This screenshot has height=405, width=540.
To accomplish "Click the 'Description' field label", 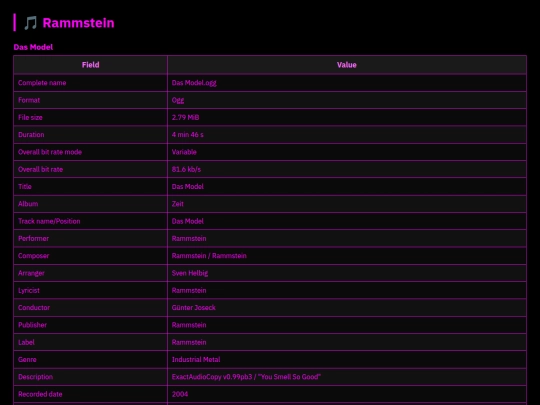I will click(35, 377).
